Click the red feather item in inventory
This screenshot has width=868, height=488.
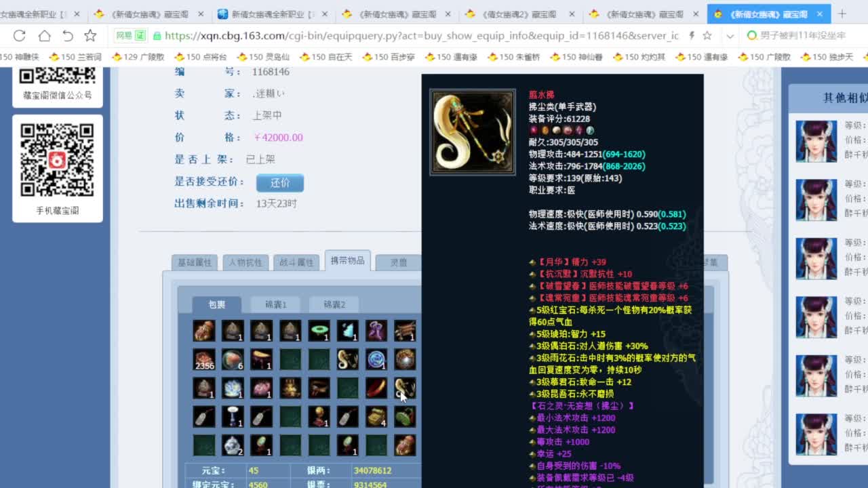tap(376, 388)
